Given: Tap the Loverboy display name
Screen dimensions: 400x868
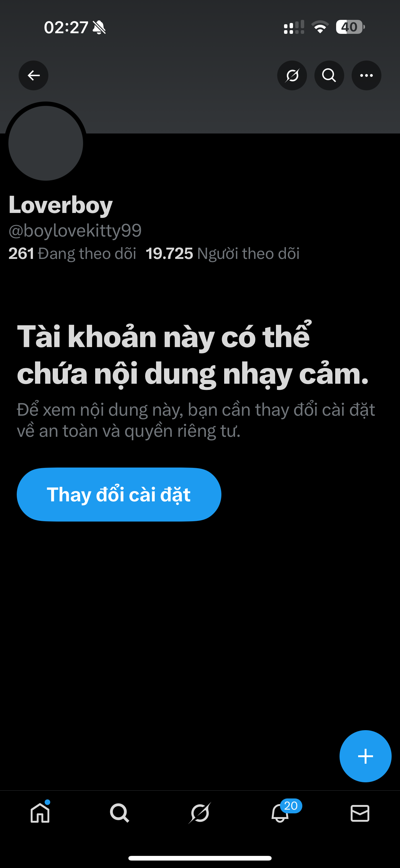Looking at the screenshot, I should [x=60, y=205].
